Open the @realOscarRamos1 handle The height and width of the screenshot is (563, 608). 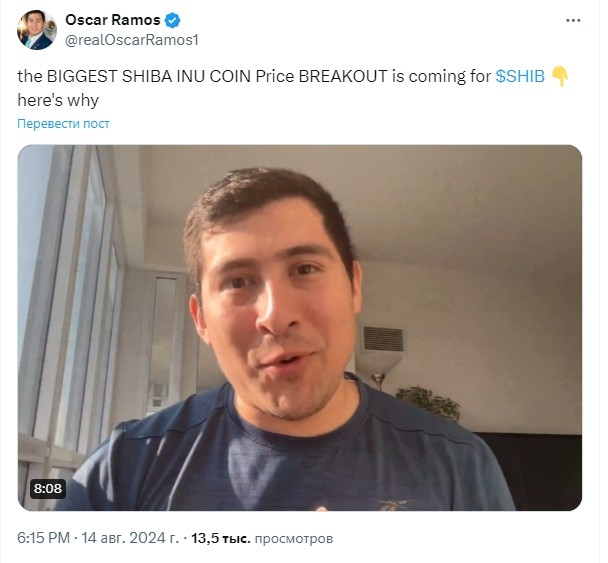click(x=132, y=40)
